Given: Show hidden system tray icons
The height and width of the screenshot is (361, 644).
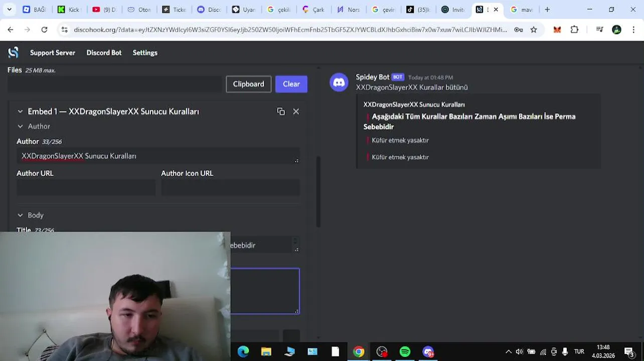Looking at the screenshot, I should [508, 351].
